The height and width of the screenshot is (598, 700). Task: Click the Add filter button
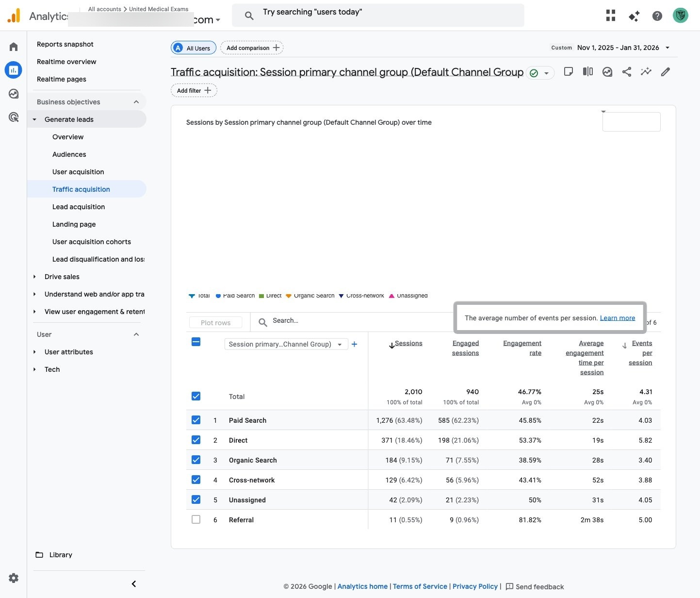click(194, 90)
